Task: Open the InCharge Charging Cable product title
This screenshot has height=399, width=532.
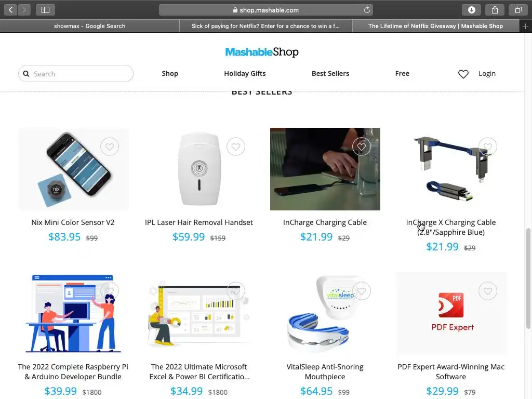Action: 325,222
